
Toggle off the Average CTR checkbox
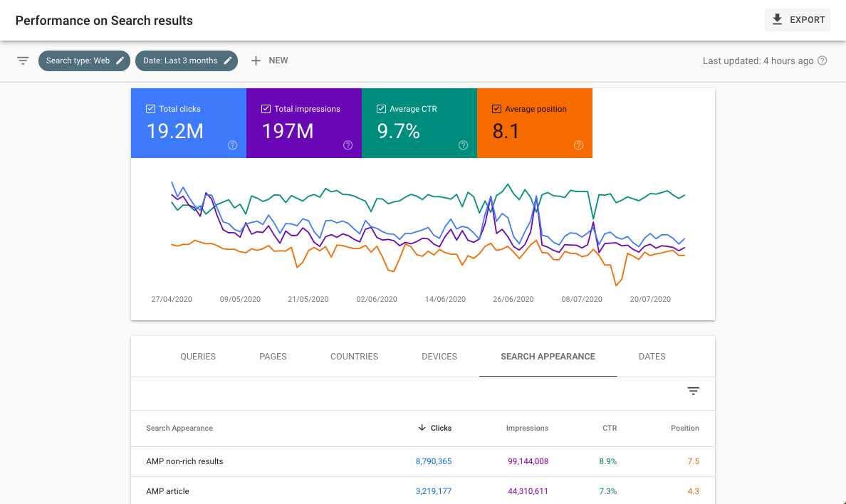pos(381,108)
